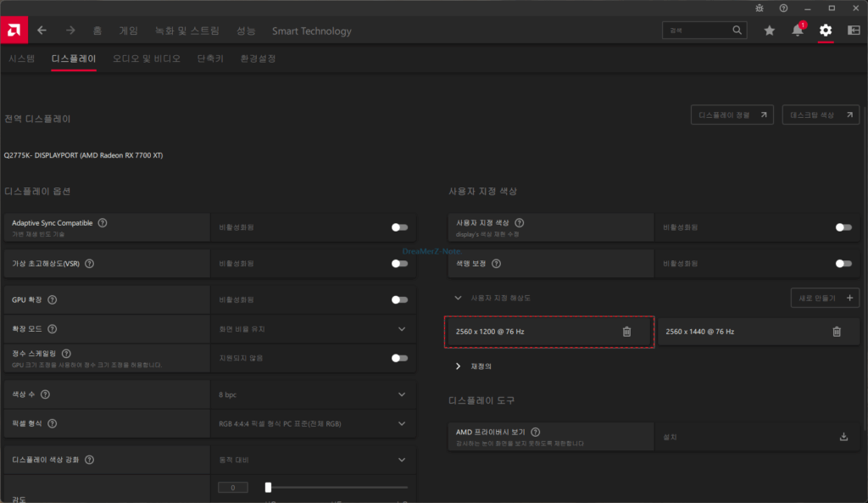Open settings gear icon
This screenshot has width=868, height=503.
click(826, 31)
